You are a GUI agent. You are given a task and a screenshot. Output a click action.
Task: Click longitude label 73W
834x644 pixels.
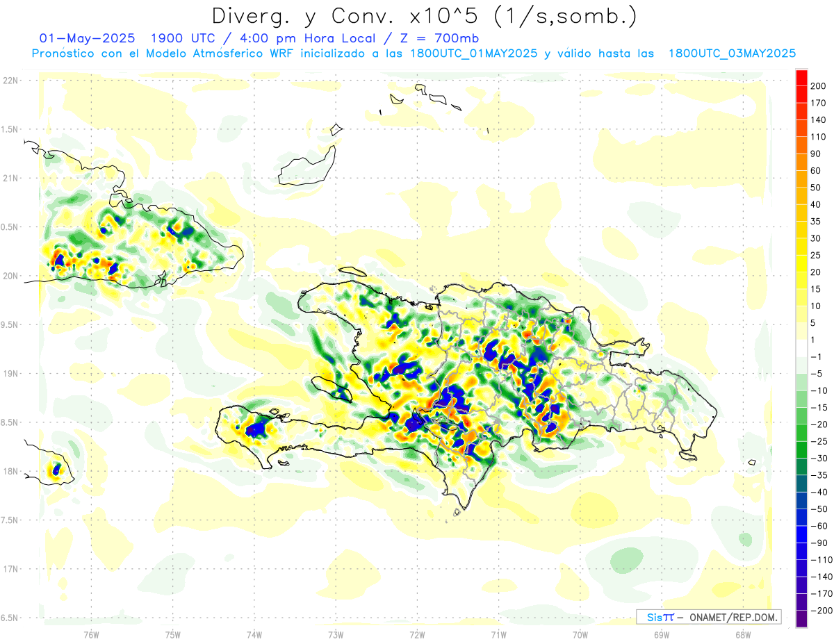pyautogui.click(x=336, y=635)
